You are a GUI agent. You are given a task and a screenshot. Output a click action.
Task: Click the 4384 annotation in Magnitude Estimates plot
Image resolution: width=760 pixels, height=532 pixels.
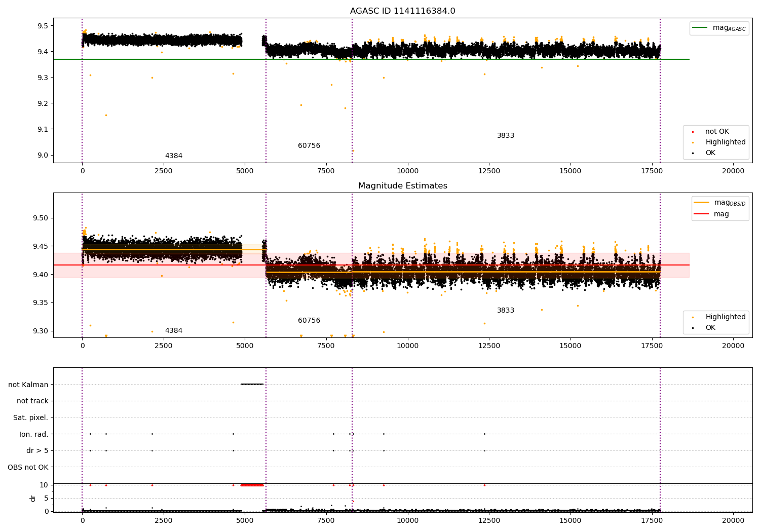[174, 331]
